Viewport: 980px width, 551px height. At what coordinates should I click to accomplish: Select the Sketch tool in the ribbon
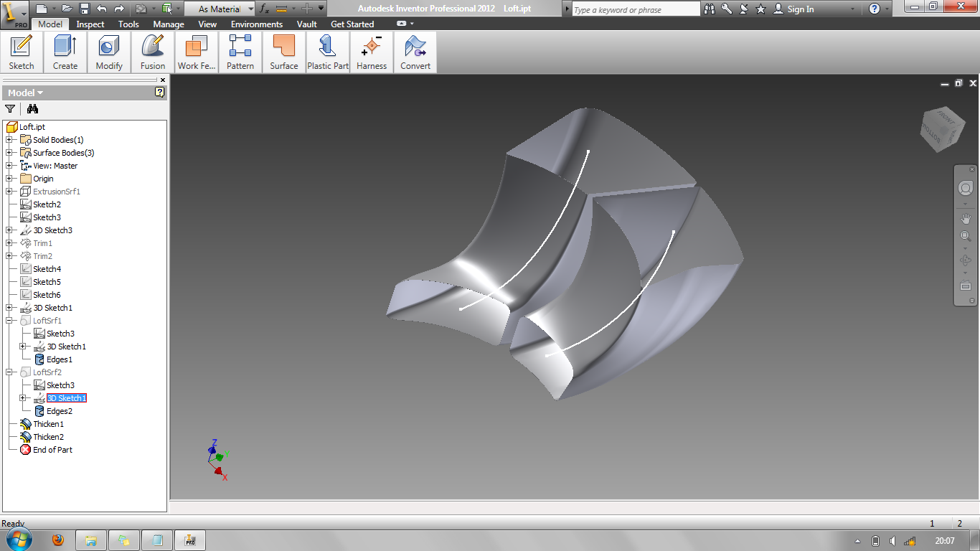21,47
